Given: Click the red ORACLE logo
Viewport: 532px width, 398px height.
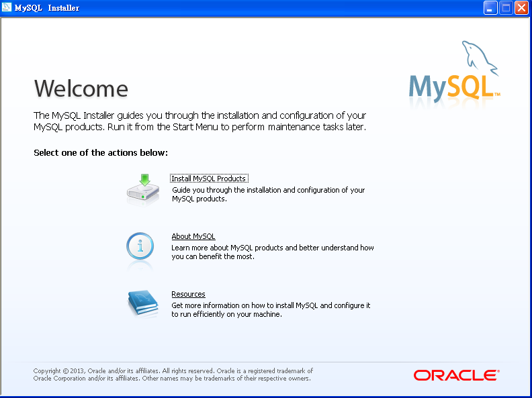Looking at the screenshot, I should (456, 375).
